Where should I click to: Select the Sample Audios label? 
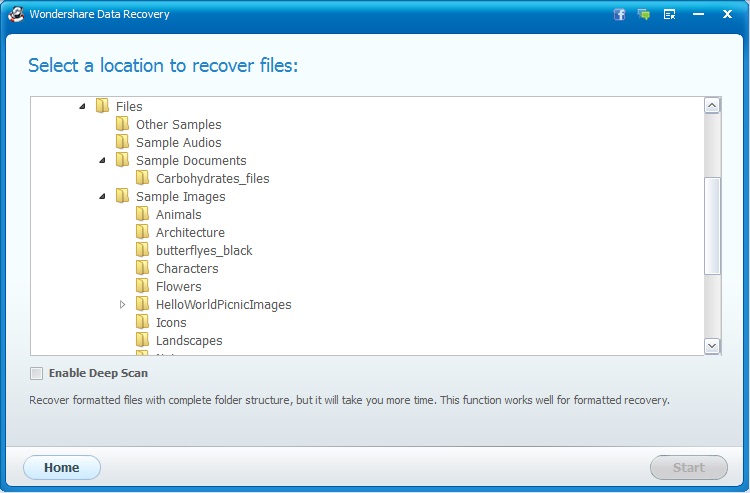coord(178,142)
